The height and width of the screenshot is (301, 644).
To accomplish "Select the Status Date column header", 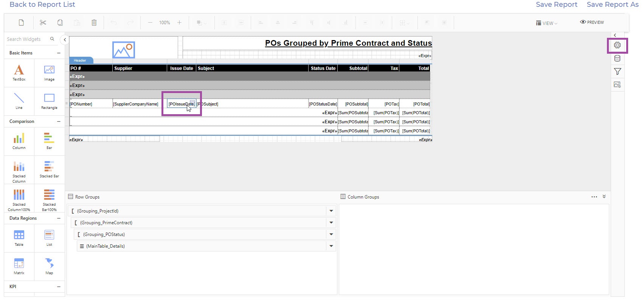I will tap(323, 68).
